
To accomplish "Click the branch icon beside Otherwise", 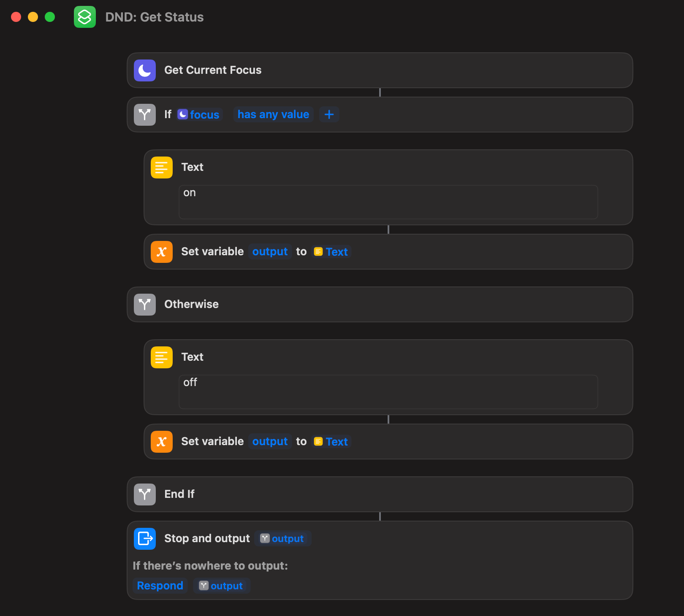I will pyautogui.click(x=145, y=305).
